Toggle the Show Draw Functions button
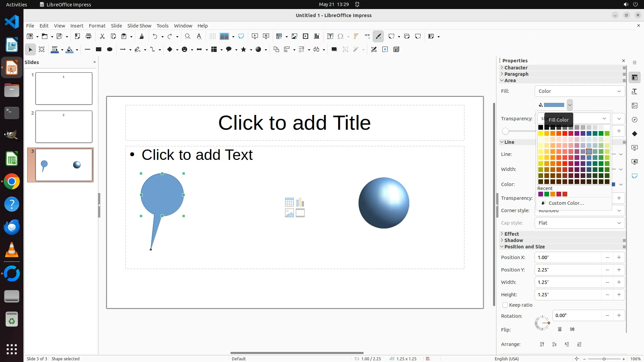The width and height of the screenshot is (644, 362). (x=378, y=36)
